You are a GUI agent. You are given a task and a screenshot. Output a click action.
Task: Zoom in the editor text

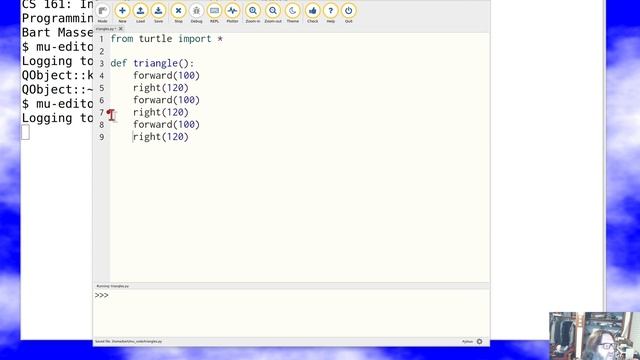tap(253, 13)
